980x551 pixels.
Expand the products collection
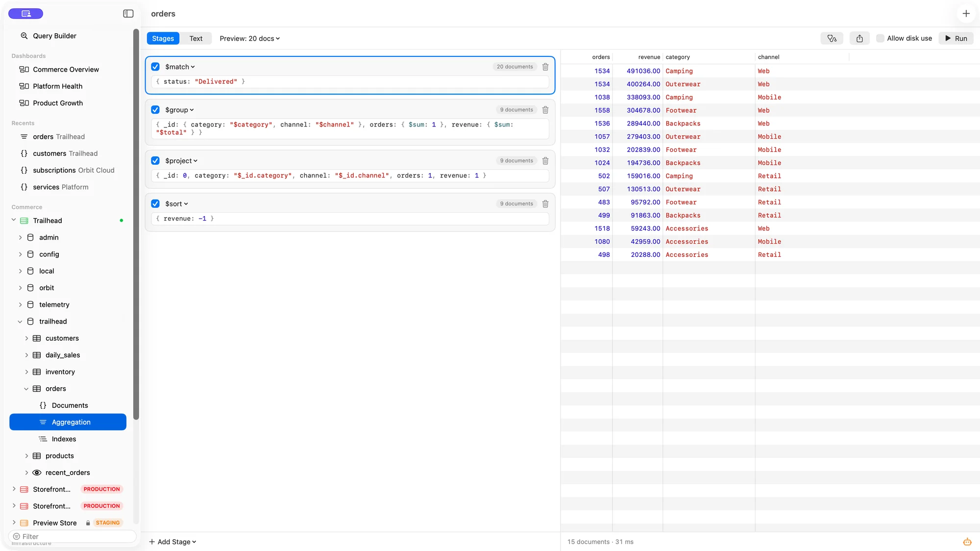26,456
